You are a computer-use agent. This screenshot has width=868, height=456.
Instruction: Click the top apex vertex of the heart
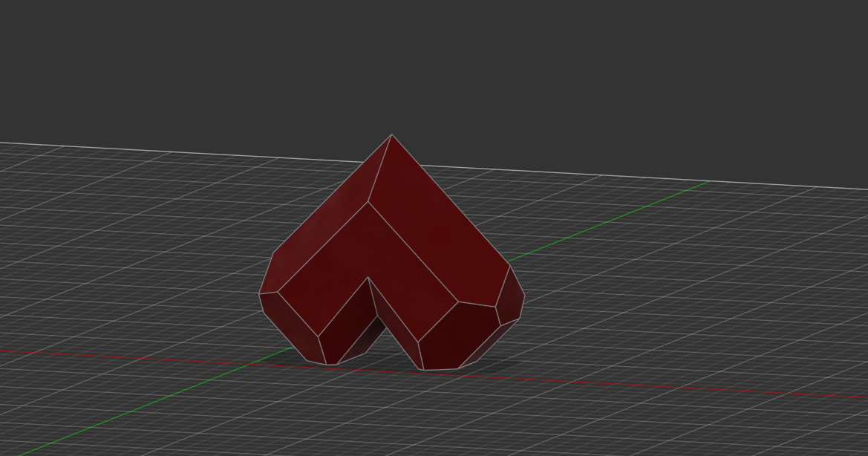pos(392,134)
